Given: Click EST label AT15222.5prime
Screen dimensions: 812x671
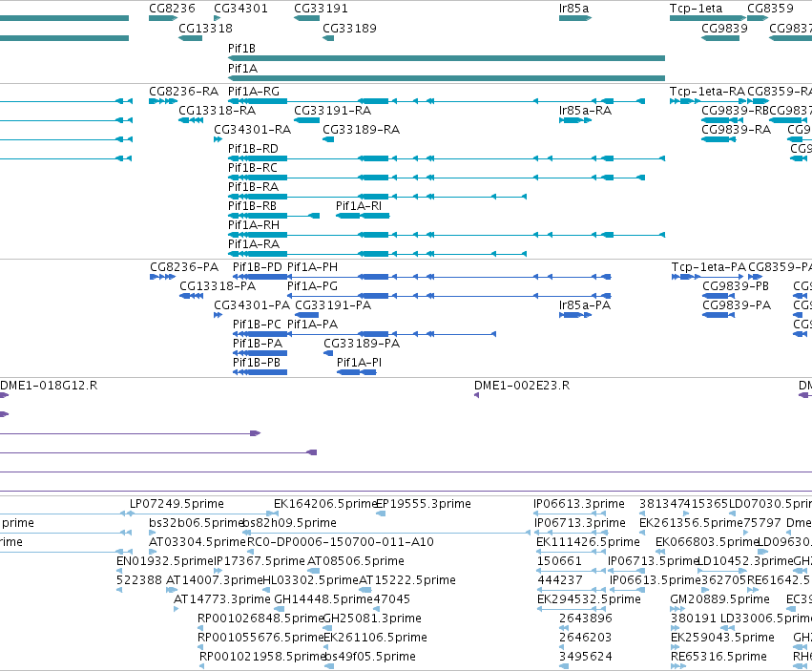Looking at the screenshot, I should click(x=407, y=580).
